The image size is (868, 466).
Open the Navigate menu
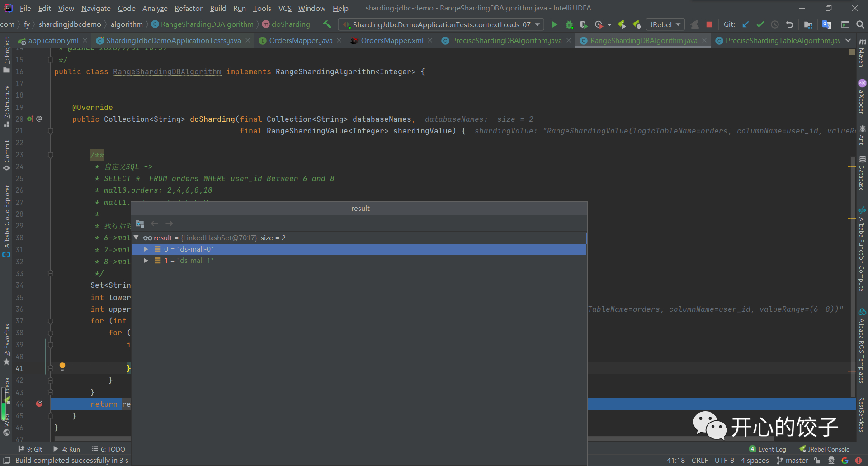tap(96, 8)
